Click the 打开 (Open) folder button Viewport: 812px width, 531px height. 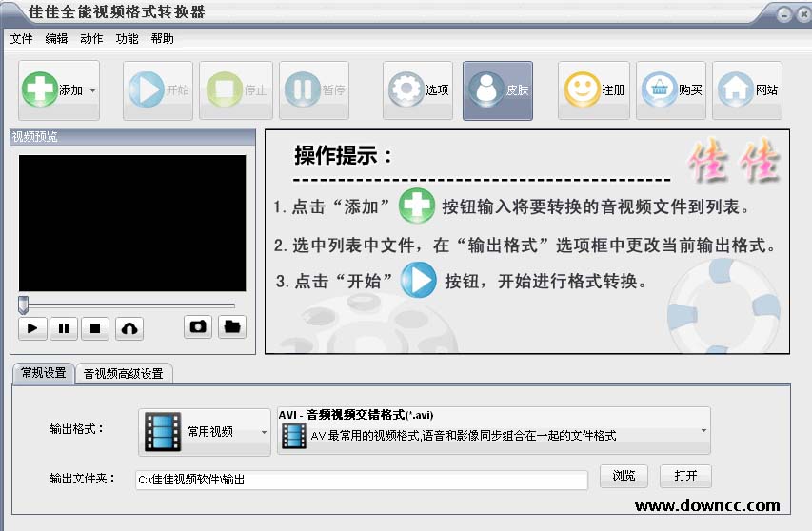(685, 476)
